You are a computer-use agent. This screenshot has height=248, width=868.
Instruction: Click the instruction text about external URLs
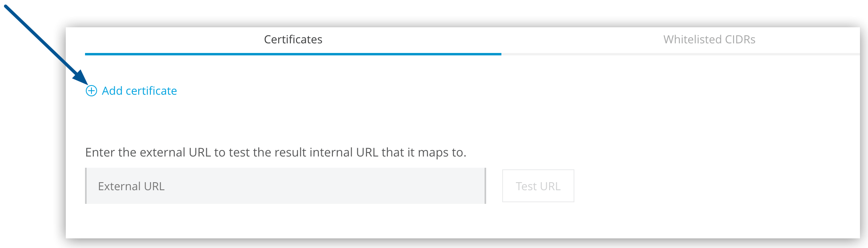277,152
